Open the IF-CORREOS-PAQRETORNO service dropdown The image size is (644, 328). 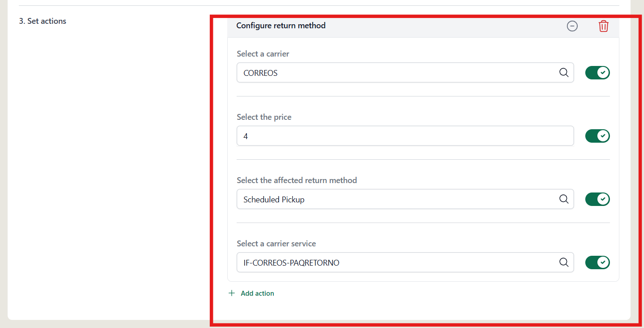click(405, 262)
